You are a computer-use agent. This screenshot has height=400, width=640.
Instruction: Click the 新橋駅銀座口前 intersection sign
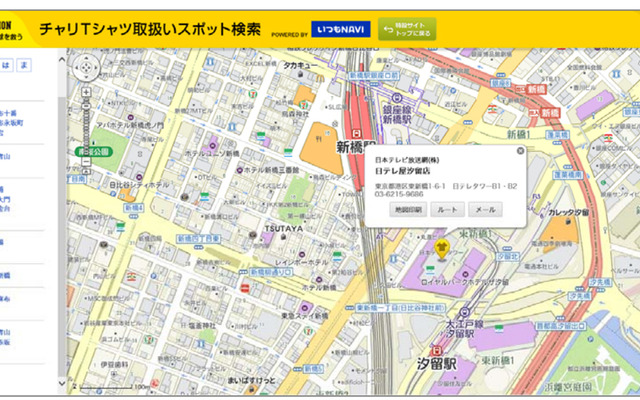[374, 76]
